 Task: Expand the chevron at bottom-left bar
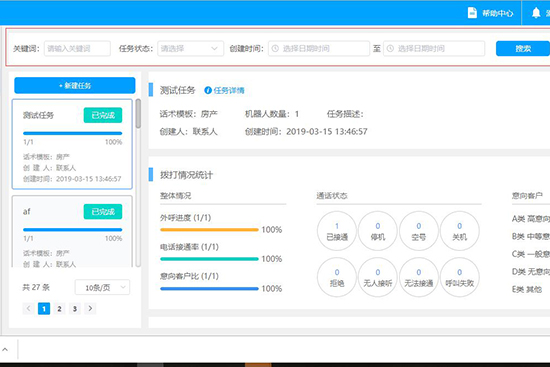click(5, 349)
